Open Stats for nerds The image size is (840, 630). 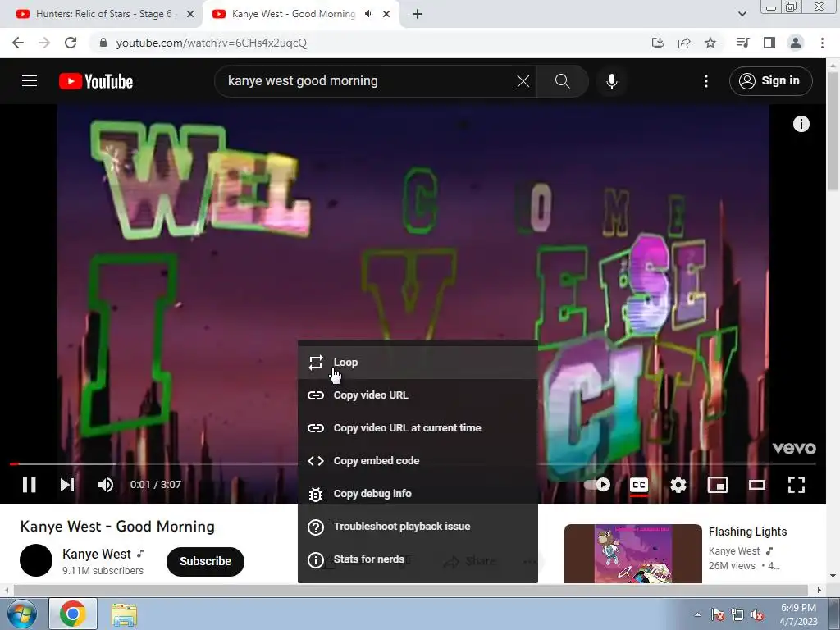418,559
